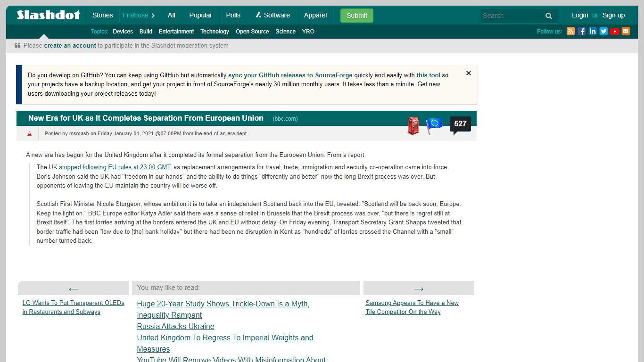The image size is (644, 362).
Task: Go to next story arrow
Action: [419, 288]
